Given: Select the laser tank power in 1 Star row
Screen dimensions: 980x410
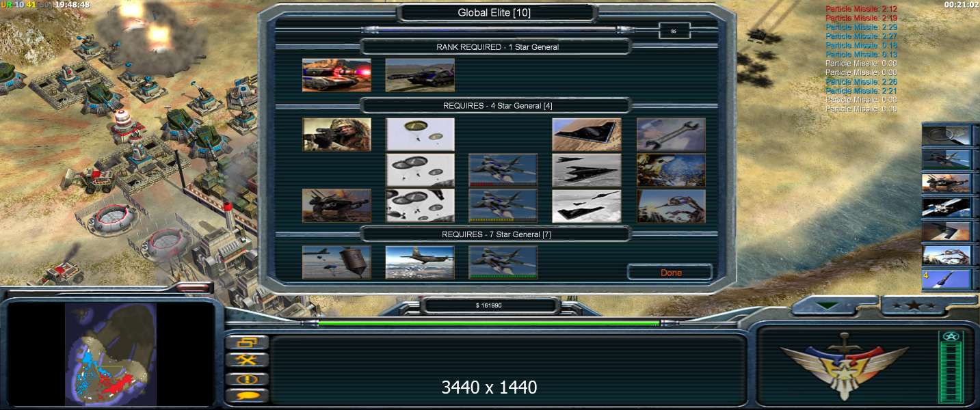Looking at the screenshot, I should [337, 75].
